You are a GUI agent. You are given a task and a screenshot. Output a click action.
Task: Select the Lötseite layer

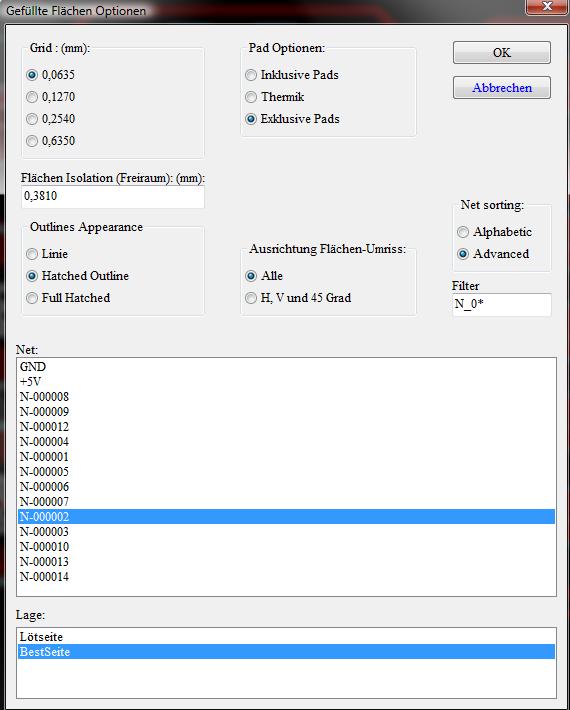(286, 637)
